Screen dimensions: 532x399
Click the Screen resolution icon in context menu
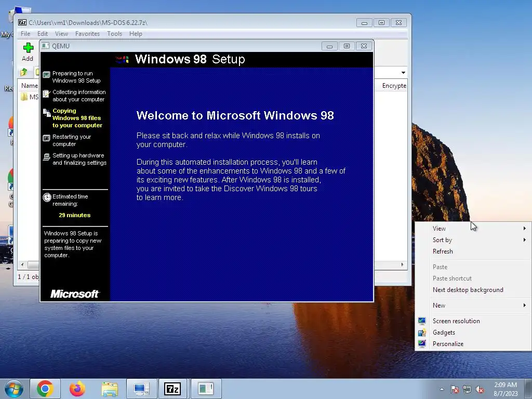pyautogui.click(x=422, y=321)
